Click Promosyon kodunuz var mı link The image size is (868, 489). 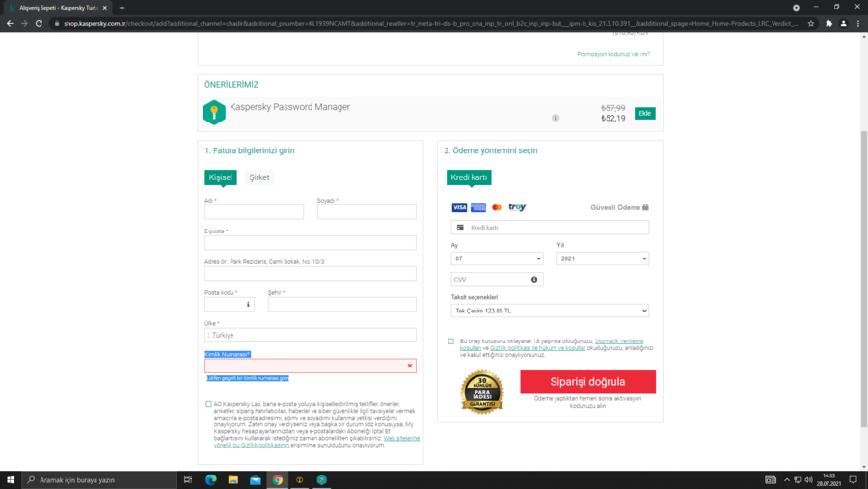(x=613, y=54)
